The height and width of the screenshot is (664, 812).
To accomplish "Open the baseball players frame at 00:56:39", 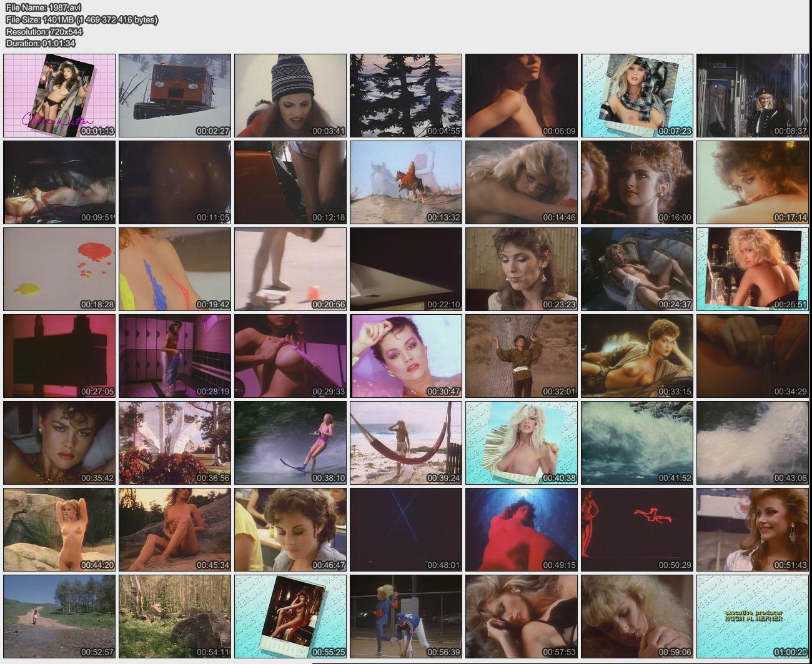I will coord(406,616).
